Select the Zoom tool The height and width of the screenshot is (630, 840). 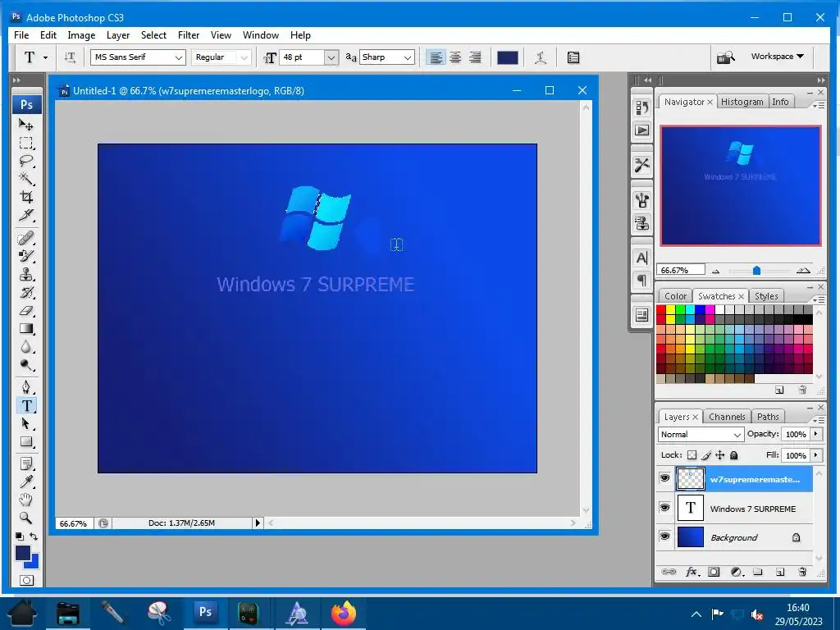tap(26, 518)
